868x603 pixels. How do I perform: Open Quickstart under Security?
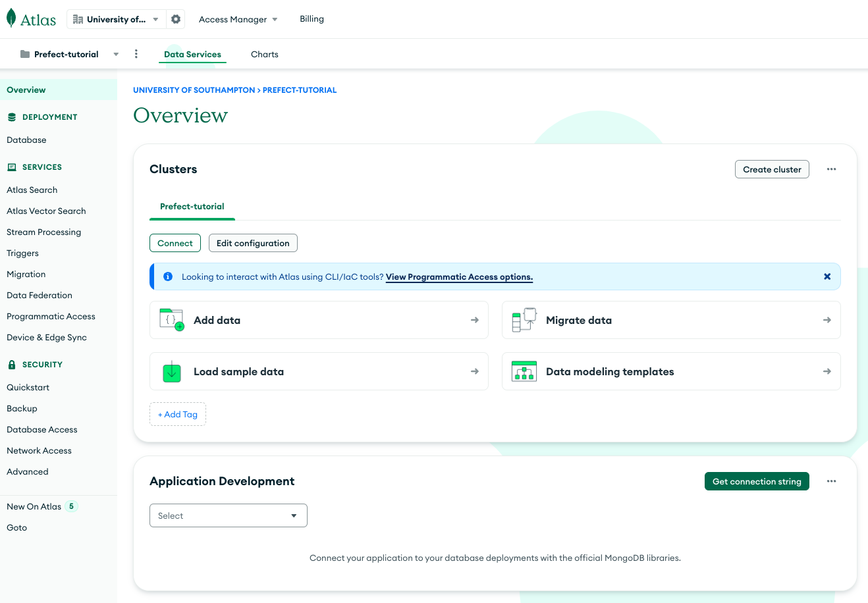tap(28, 387)
